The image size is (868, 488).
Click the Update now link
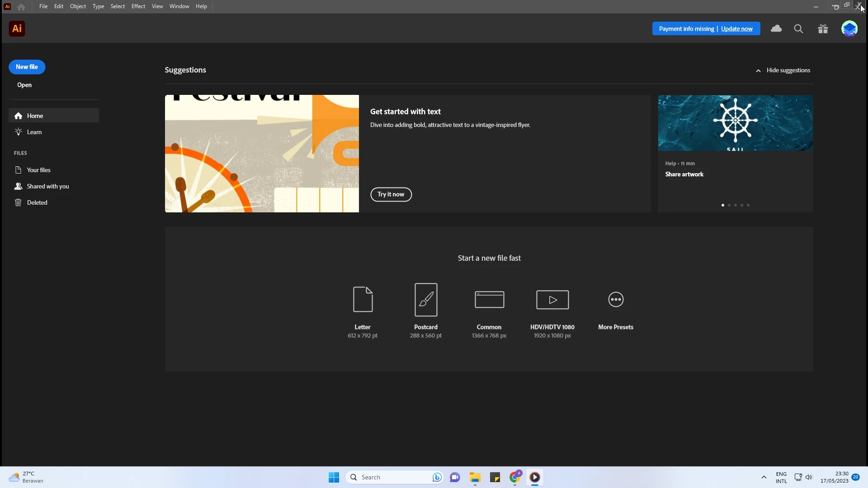[x=736, y=29]
